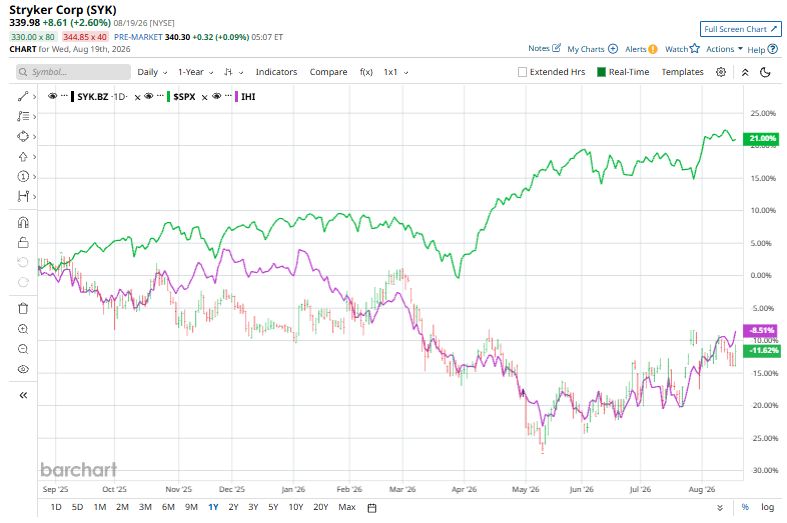Zoom in on the chart
Viewport: 787px width, 523px height.
click(23, 329)
